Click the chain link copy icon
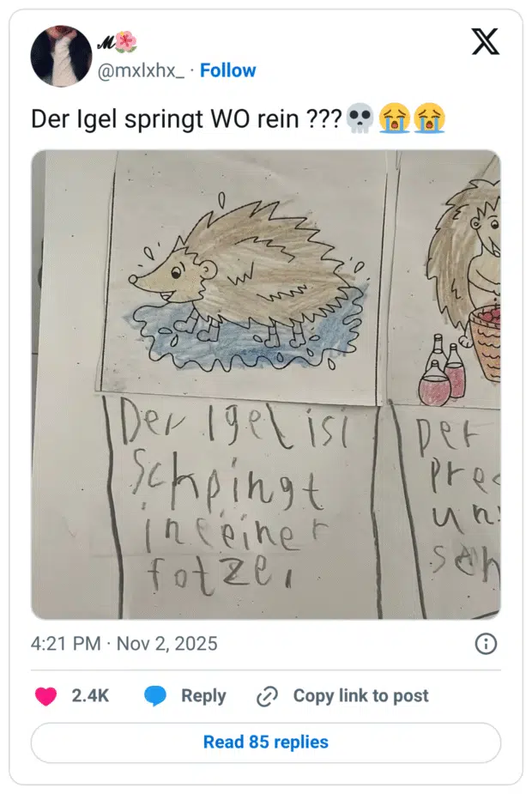 (268, 696)
